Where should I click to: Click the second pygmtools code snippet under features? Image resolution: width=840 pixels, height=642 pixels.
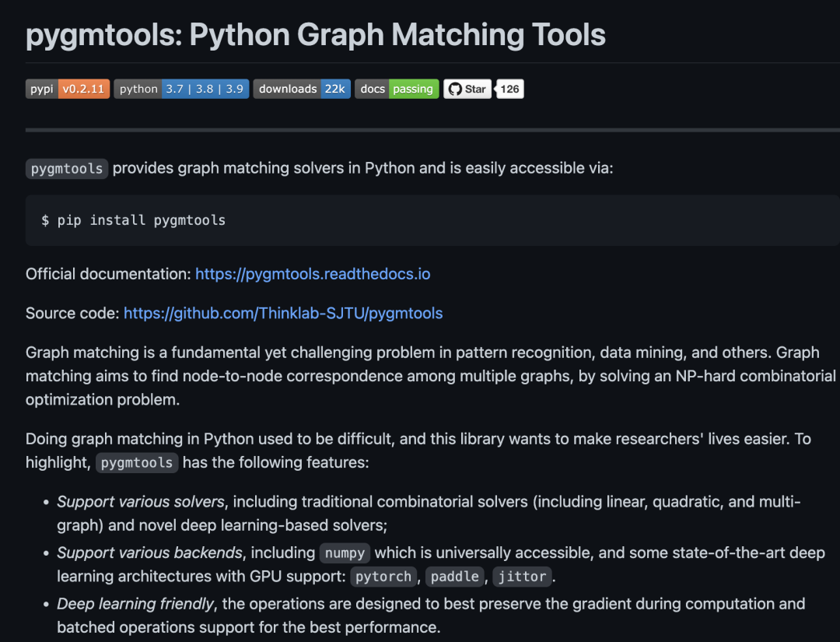click(x=137, y=462)
